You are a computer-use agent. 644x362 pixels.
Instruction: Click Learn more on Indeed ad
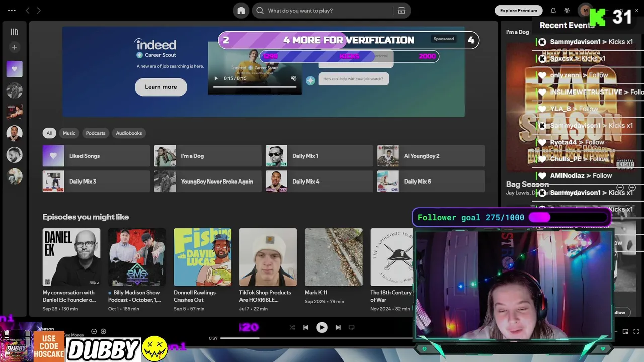pos(160,87)
